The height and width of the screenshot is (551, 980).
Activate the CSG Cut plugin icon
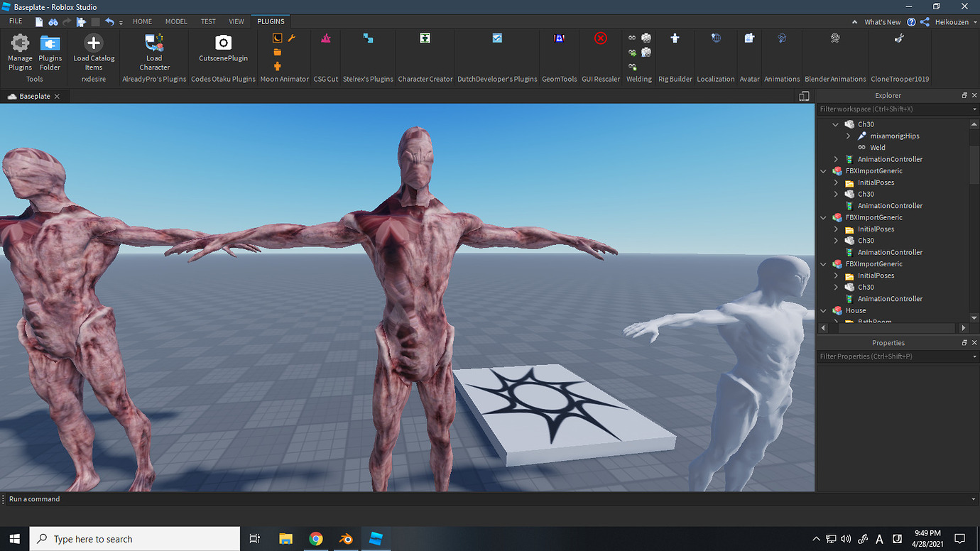(x=326, y=38)
